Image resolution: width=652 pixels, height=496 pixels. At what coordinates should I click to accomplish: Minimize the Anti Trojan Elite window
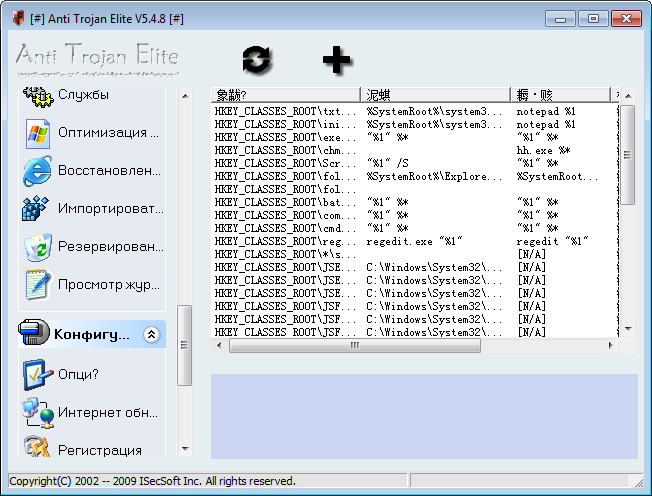(x=560, y=19)
